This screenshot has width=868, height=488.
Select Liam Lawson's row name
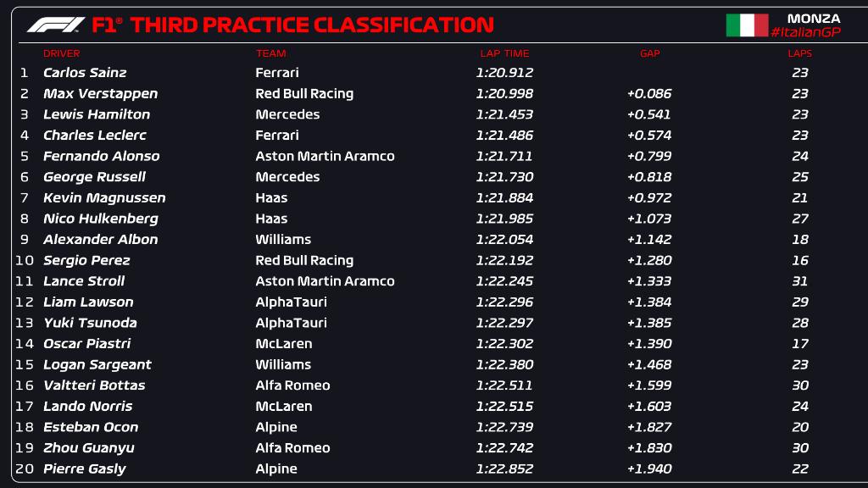coord(88,302)
